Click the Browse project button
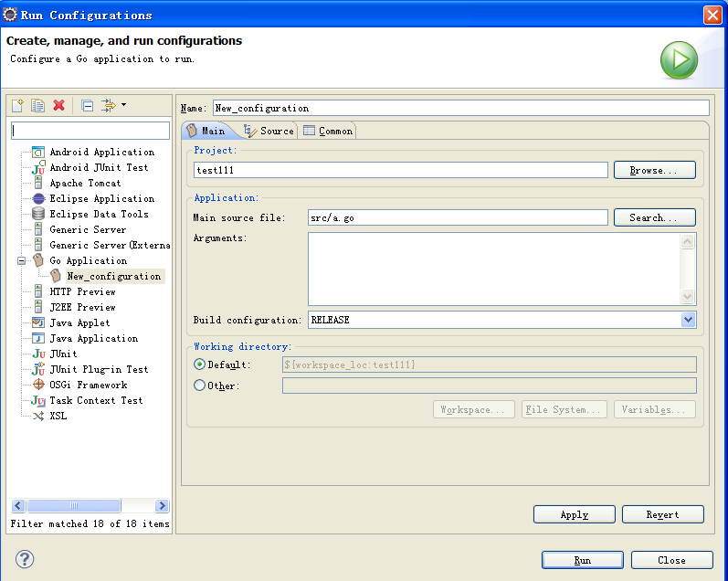The height and width of the screenshot is (581, 728). click(x=654, y=170)
